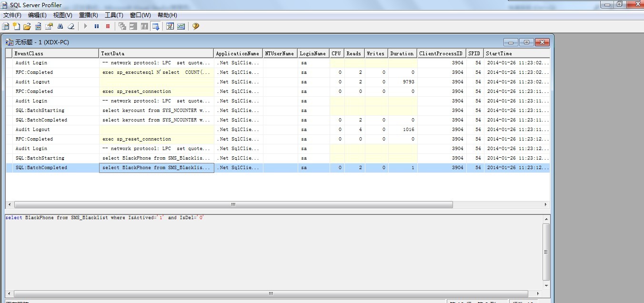Pause the selected trace
The image size is (644, 303).
(97, 26)
